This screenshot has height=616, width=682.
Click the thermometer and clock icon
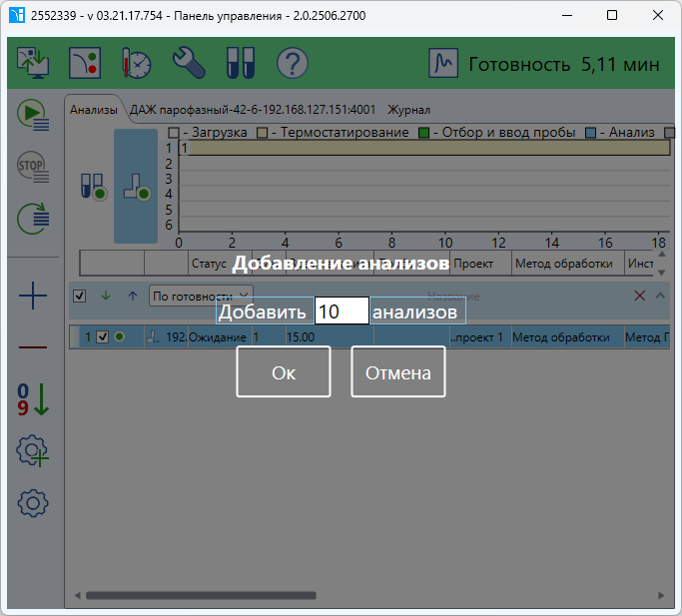click(136, 64)
